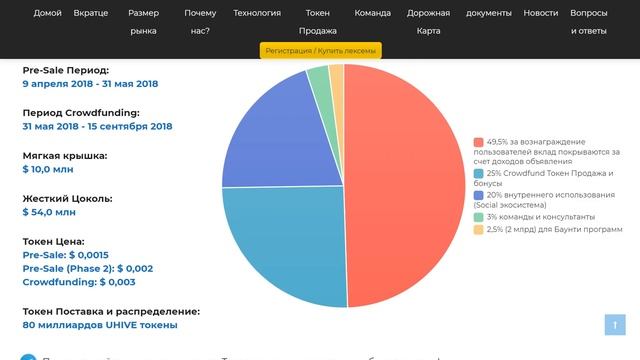The width and height of the screenshot is (640, 360).
Task: Click 'Токен Поставка и распределение:' heading
Action: pyautogui.click(x=111, y=311)
